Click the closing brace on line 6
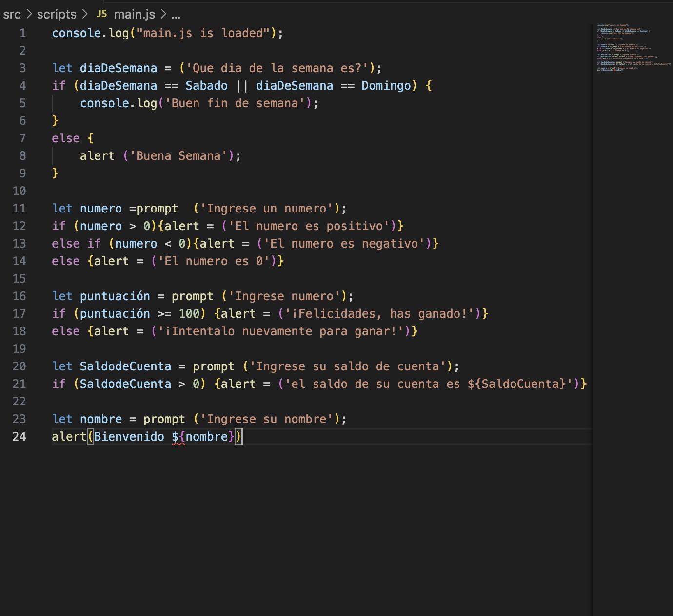This screenshot has height=616, width=673. [55, 121]
